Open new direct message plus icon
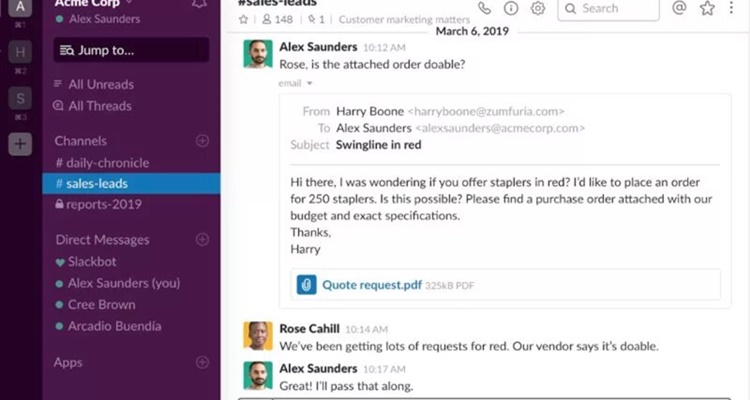 coord(202,240)
